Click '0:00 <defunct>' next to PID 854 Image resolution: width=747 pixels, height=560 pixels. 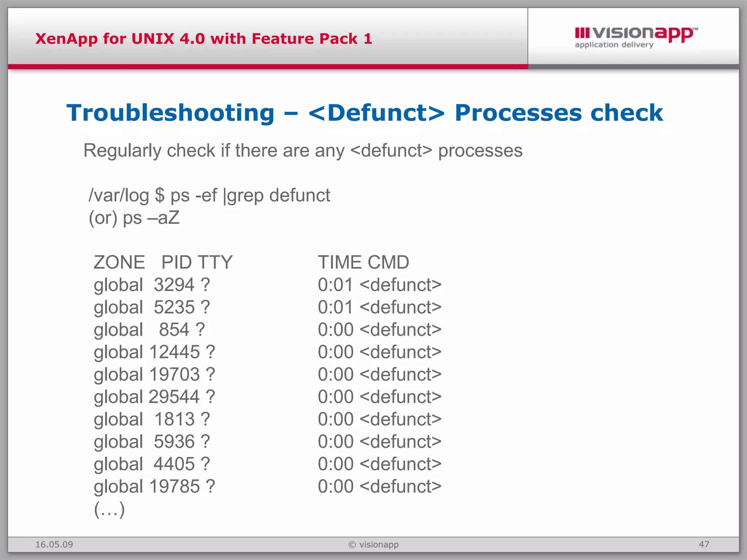(380, 330)
